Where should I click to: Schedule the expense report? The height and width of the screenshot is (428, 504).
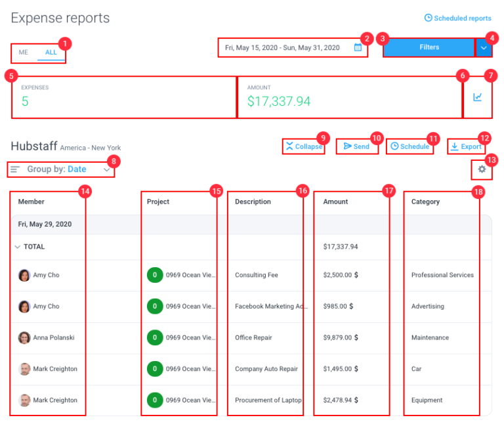click(409, 146)
